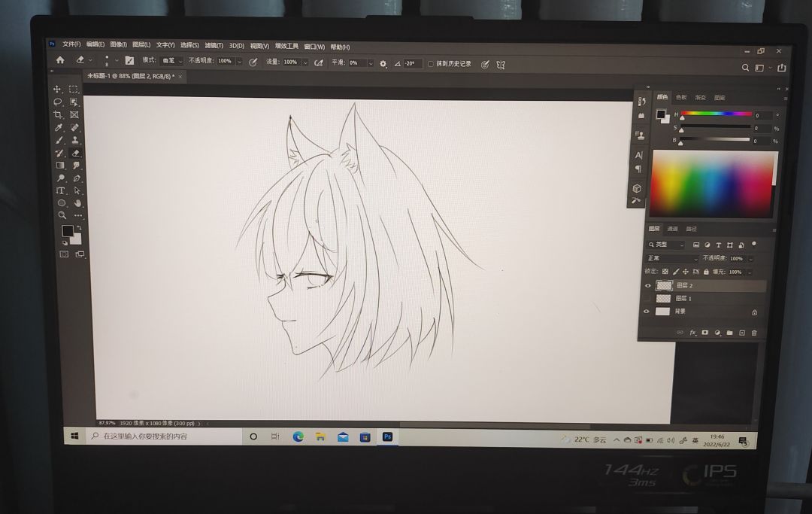Select the Hand tool
This screenshot has height=514, width=812.
[78, 203]
